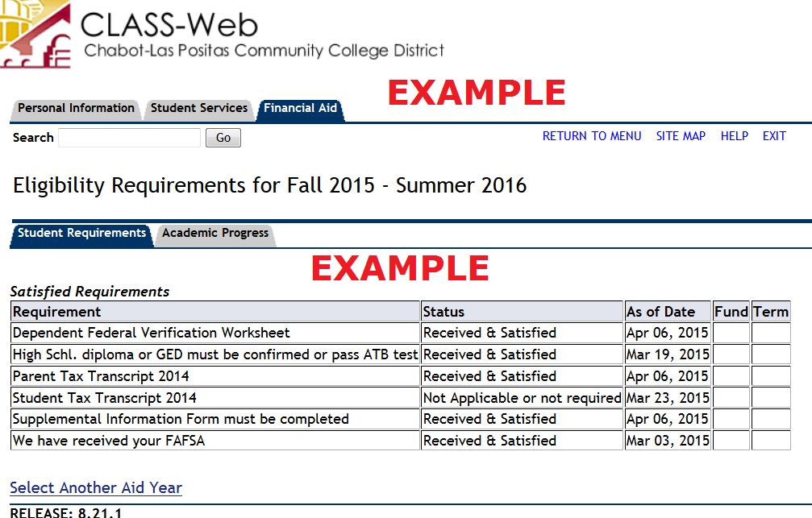Click the HELP link
This screenshot has width=812, height=518.
click(734, 136)
